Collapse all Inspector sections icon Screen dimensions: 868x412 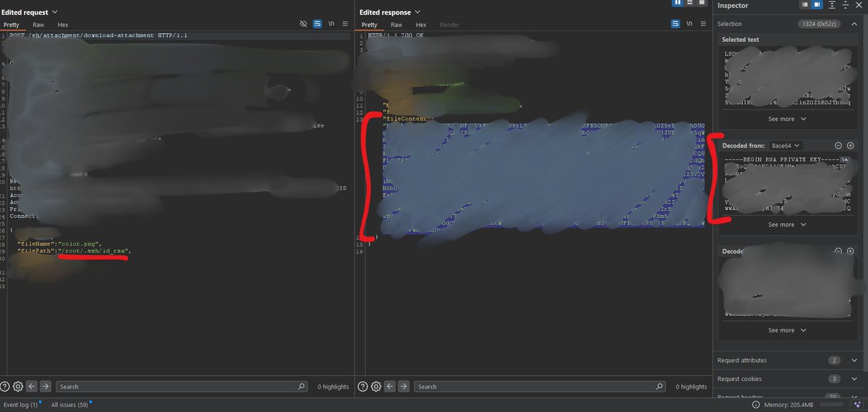(845, 5)
